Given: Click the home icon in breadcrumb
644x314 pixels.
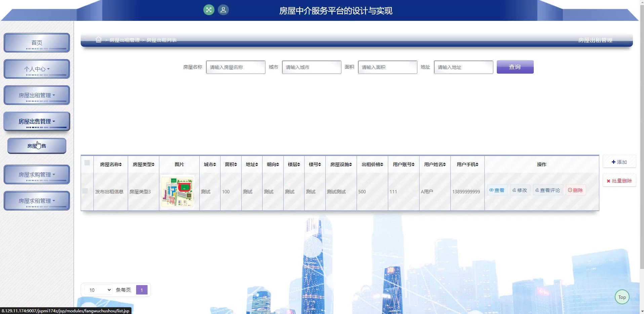Looking at the screenshot, I should [98, 40].
